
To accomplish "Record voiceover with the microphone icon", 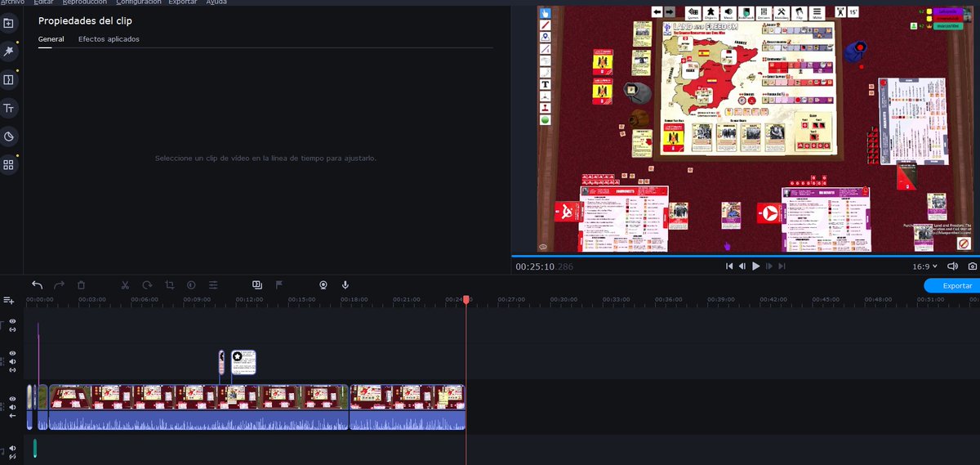I will pyautogui.click(x=345, y=284).
